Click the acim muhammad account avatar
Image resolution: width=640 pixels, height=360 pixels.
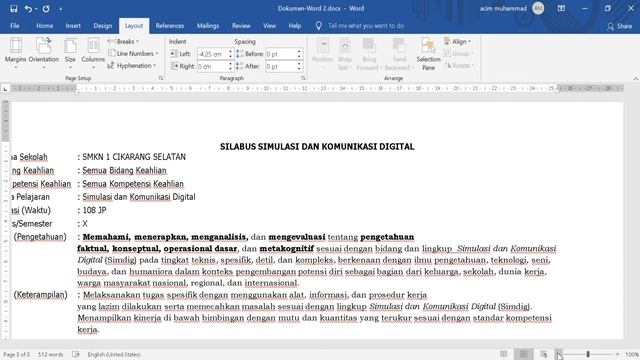538,8
